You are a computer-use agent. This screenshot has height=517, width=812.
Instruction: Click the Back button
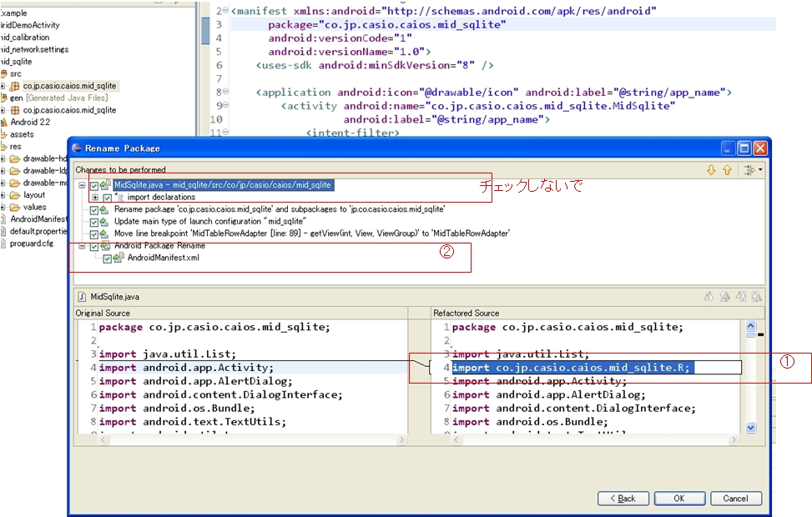623,499
